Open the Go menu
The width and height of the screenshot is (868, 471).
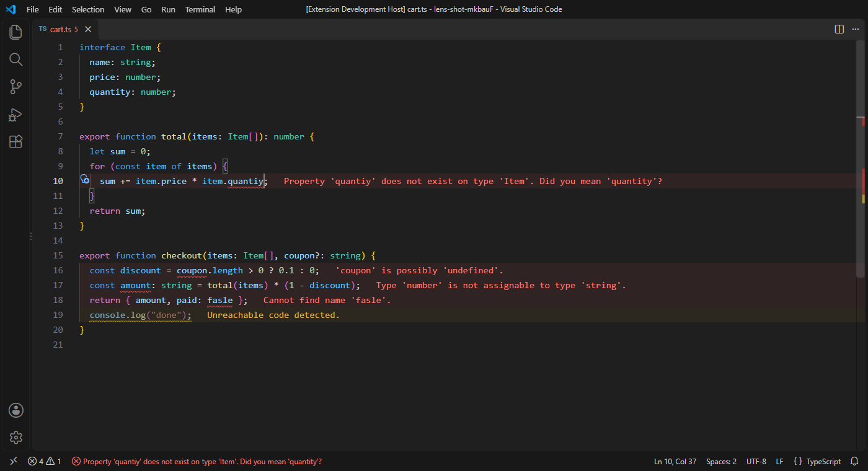tap(146, 9)
